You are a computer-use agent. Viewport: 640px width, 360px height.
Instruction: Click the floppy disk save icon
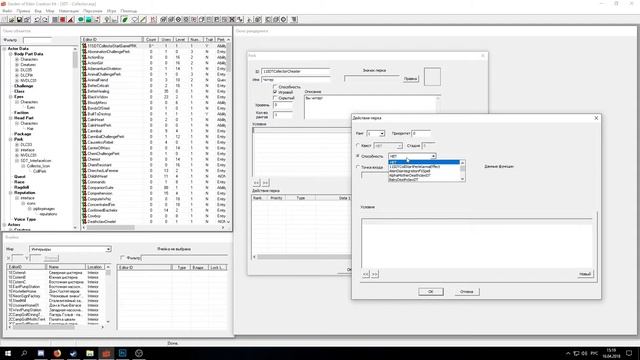coord(19,20)
